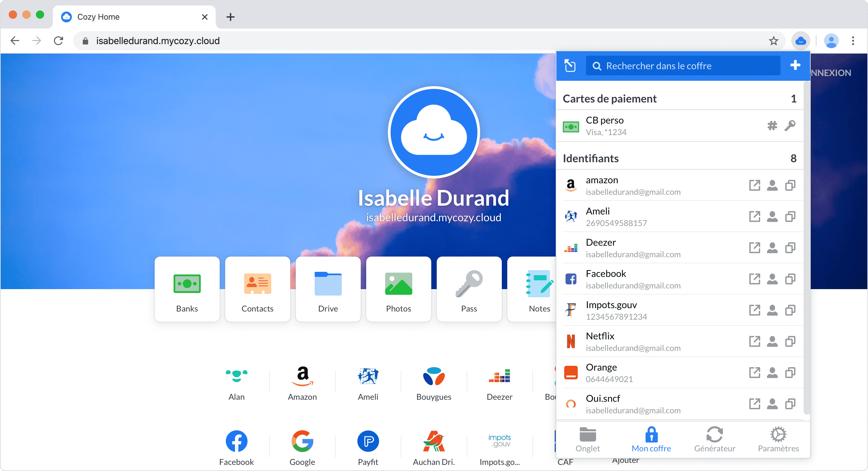Copy the CB perso card number via hash icon
868x471 pixels.
tap(772, 126)
